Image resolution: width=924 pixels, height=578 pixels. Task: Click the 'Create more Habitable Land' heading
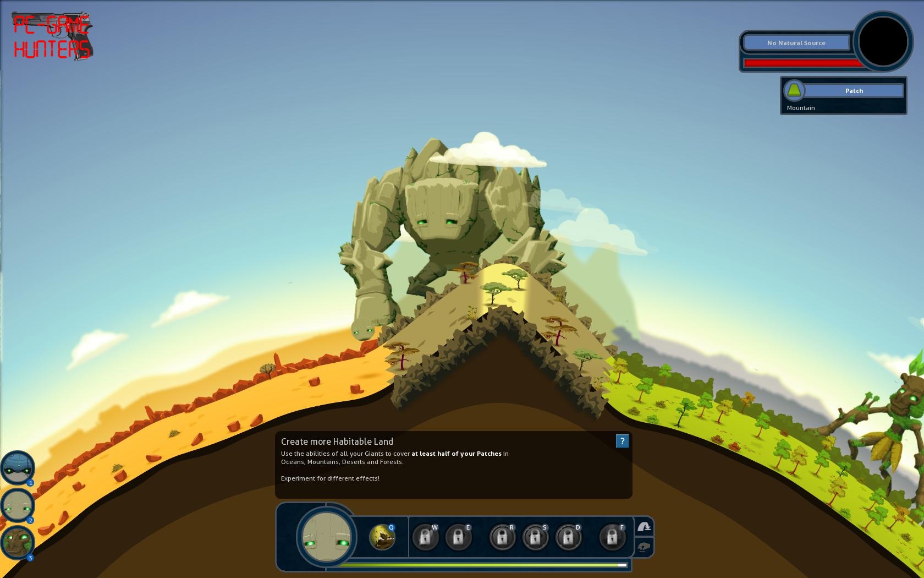[337, 441]
